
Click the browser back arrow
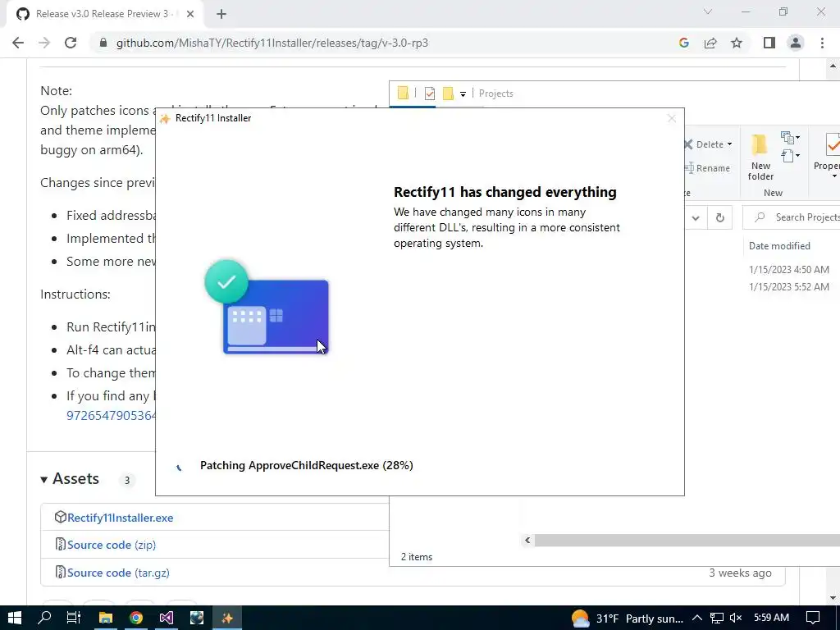pyautogui.click(x=18, y=43)
